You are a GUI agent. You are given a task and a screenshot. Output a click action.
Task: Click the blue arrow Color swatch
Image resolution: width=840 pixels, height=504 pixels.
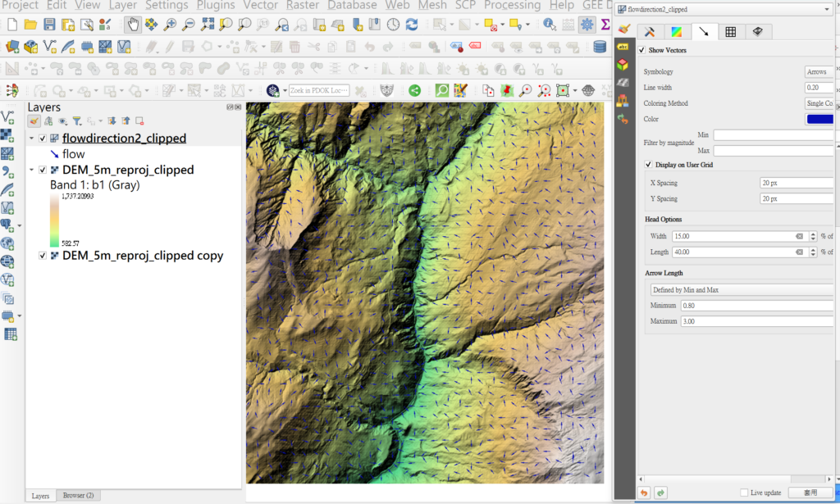pos(819,120)
